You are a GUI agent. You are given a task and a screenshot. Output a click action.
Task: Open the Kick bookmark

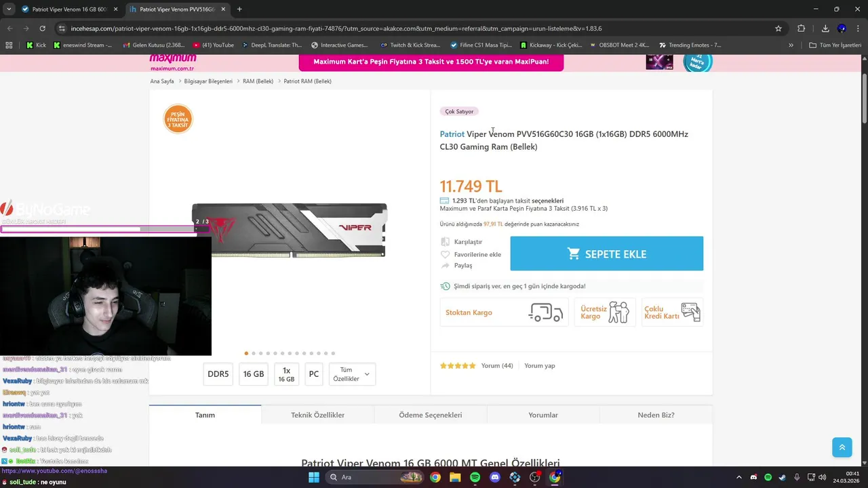pos(36,45)
